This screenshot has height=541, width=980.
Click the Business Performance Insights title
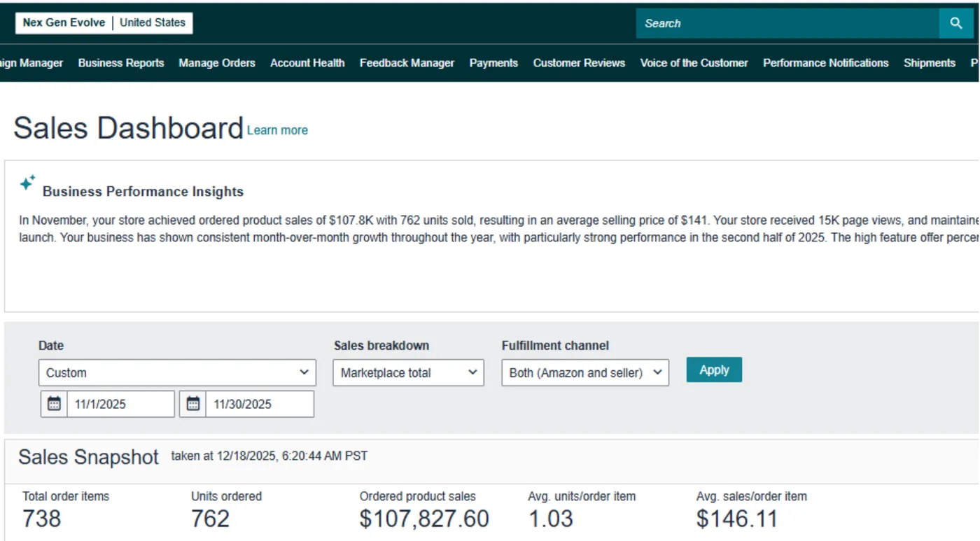click(x=143, y=192)
